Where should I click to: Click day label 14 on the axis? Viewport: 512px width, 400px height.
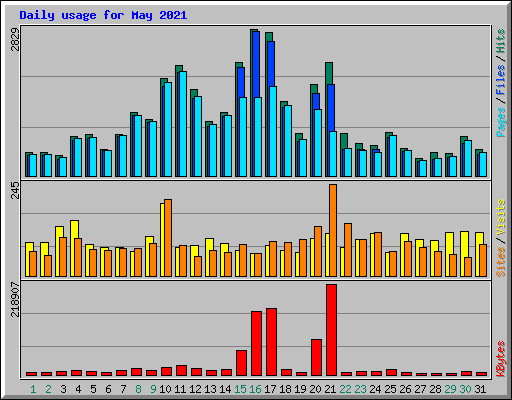pos(225,389)
